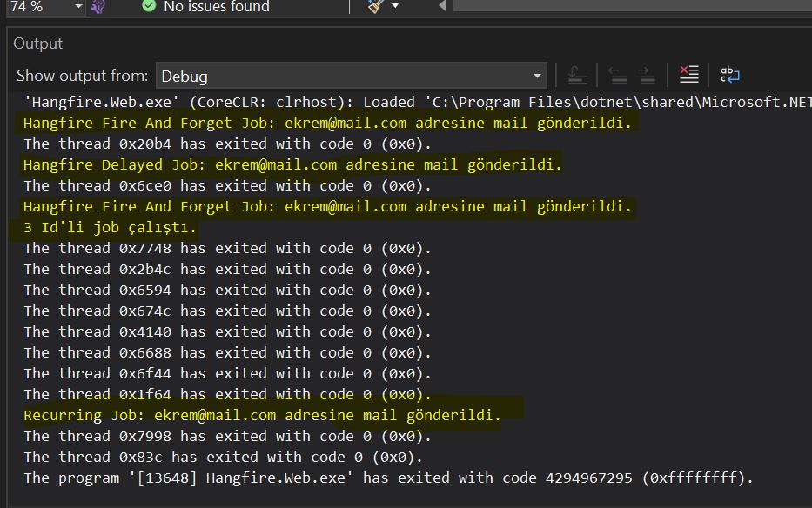Click the '3 Id'li job çalıştı' line

[x=111, y=228]
